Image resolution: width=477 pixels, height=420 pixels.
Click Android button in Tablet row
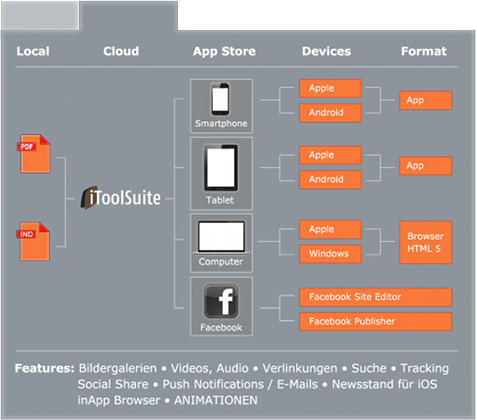point(330,179)
